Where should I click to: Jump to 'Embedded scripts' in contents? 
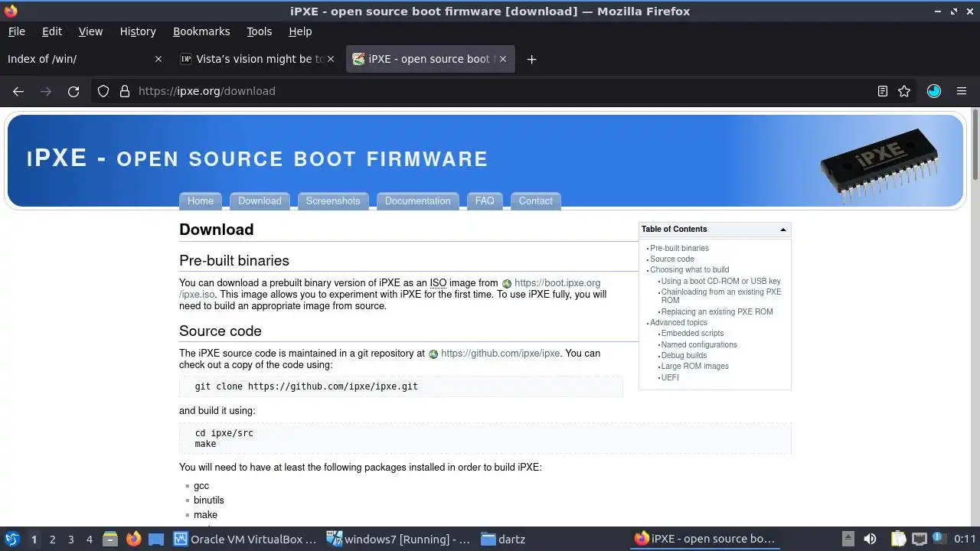[692, 333]
